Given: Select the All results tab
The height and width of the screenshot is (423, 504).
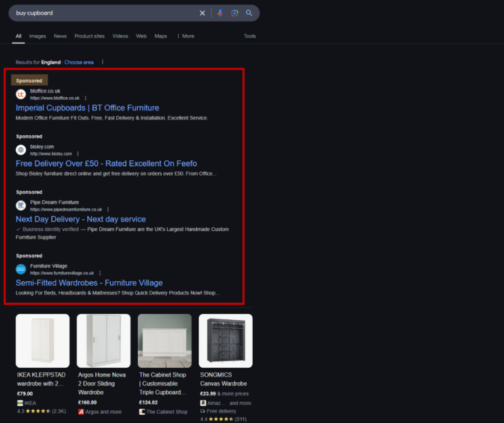Looking at the screenshot, I should (x=18, y=36).
